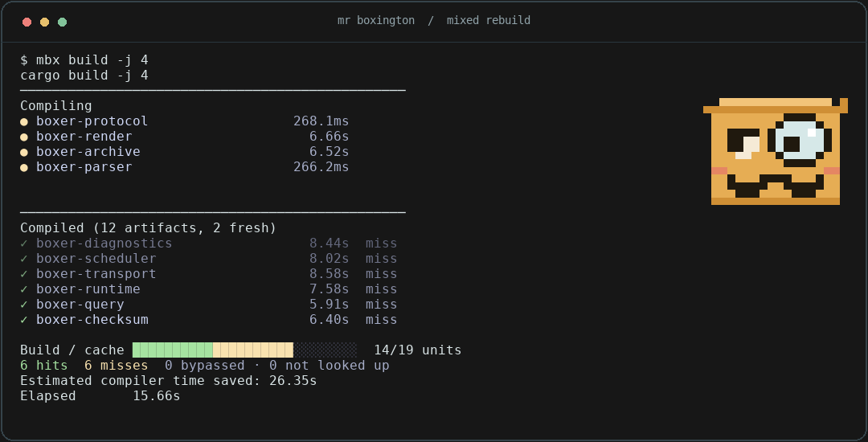868x442 pixels.
Task: Click the 'miss' status on boxer-checksum row
Action: [x=382, y=320]
